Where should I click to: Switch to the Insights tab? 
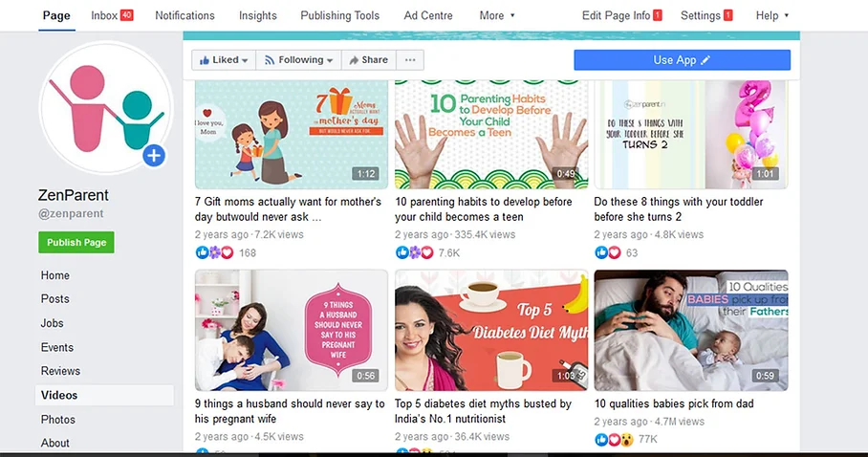(257, 15)
